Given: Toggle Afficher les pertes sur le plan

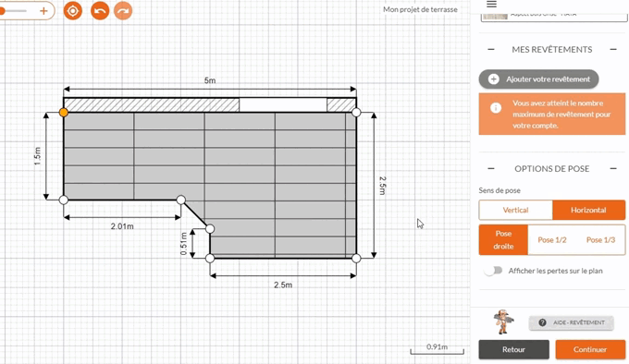Looking at the screenshot, I should pyautogui.click(x=493, y=271).
